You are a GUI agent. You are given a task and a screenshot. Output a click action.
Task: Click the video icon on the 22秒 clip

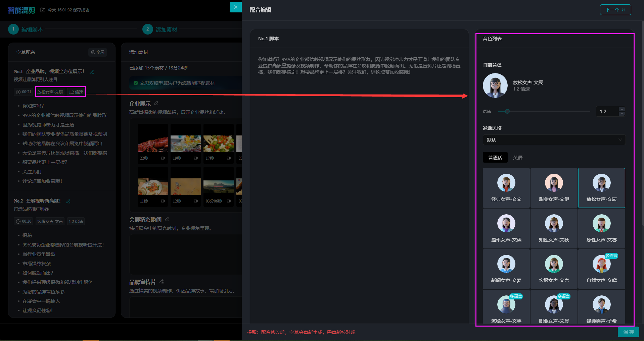[163, 158]
